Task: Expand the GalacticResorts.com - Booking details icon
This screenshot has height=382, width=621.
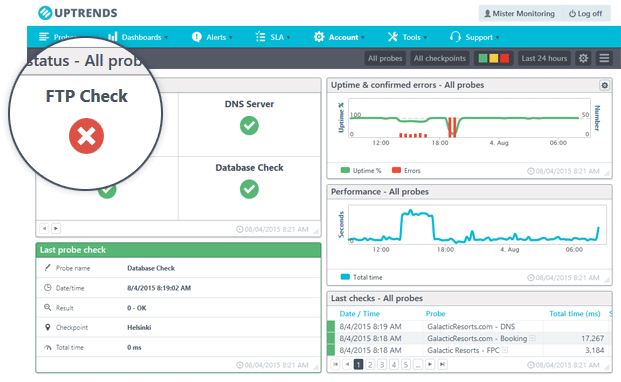Action: (x=532, y=338)
